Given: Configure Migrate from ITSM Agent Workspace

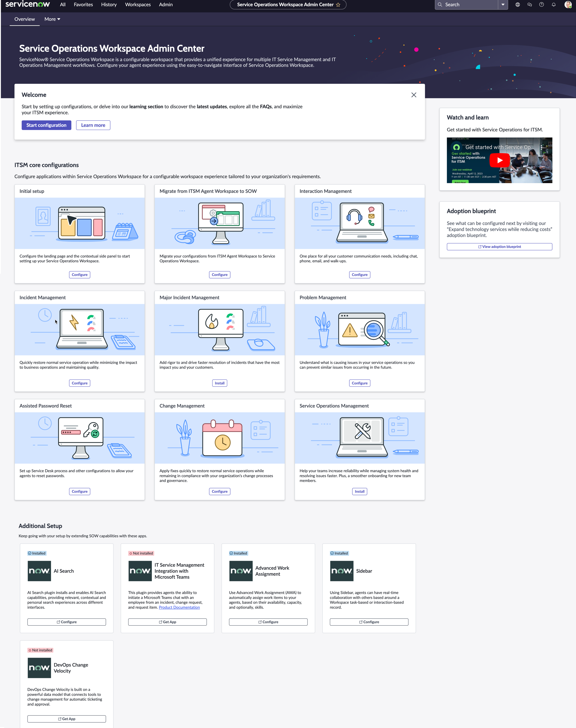Looking at the screenshot, I should coord(219,275).
